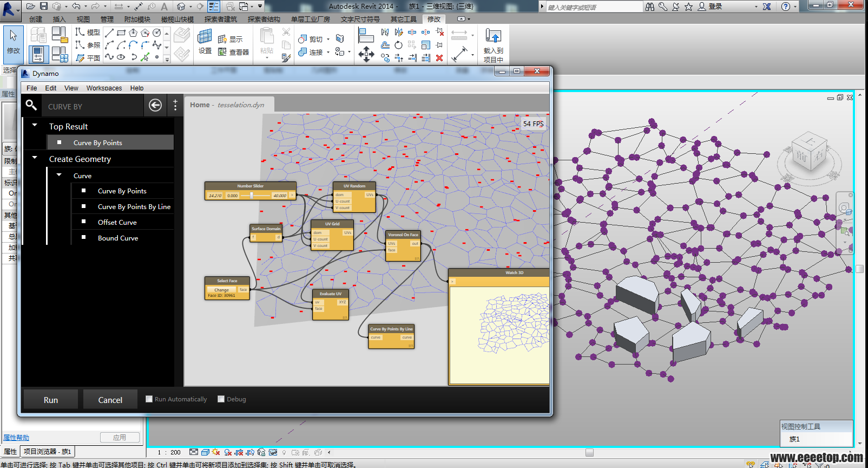Screen dimensions: 868x468
Task: Click the favorites star icon in Revit title bar
Action: pyautogui.click(x=688, y=6)
